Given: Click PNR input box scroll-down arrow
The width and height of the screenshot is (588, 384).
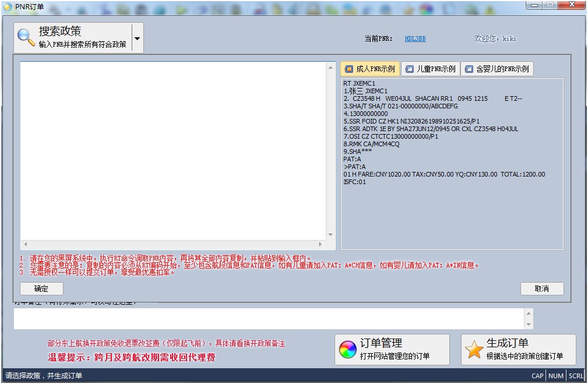Looking at the screenshot, I should click(x=331, y=235).
